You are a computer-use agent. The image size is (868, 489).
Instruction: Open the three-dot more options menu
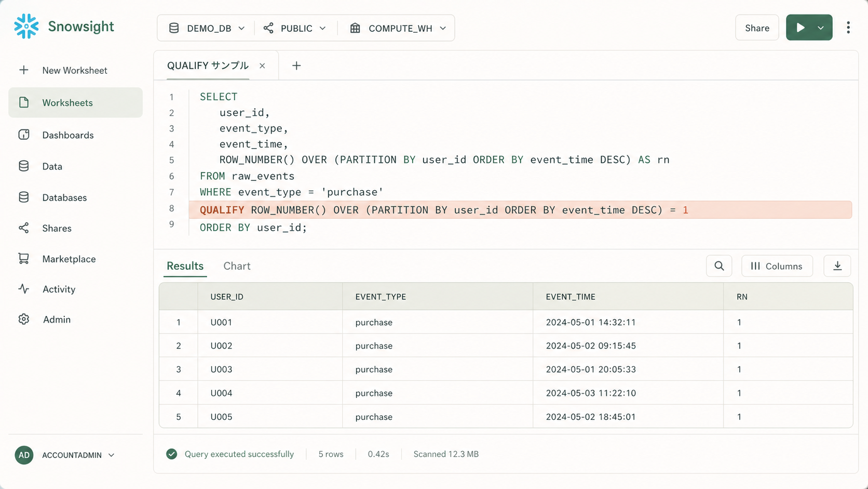coord(848,28)
